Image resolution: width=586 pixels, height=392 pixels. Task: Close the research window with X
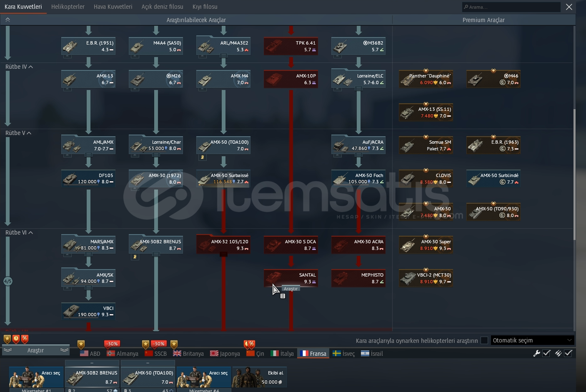569,7
